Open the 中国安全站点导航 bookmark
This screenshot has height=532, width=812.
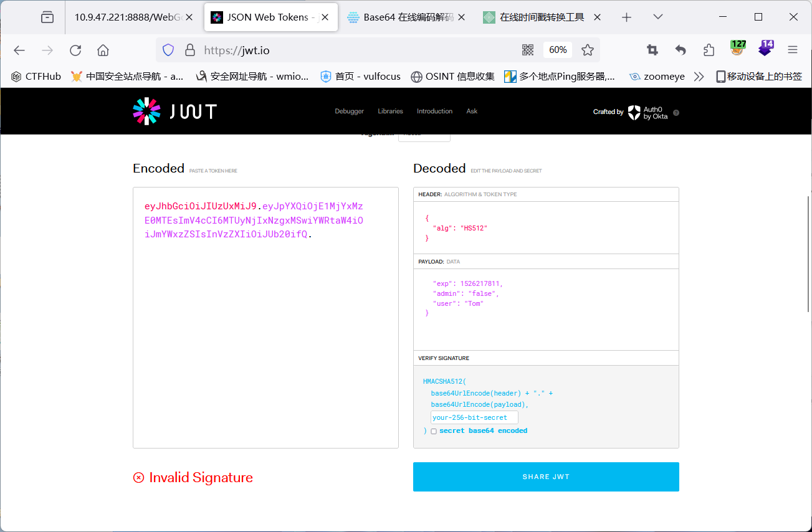click(127, 77)
